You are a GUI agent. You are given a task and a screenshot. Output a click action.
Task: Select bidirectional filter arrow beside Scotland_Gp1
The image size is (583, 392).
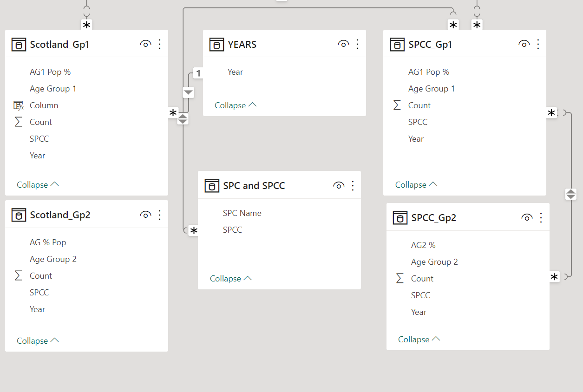point(183,119)
